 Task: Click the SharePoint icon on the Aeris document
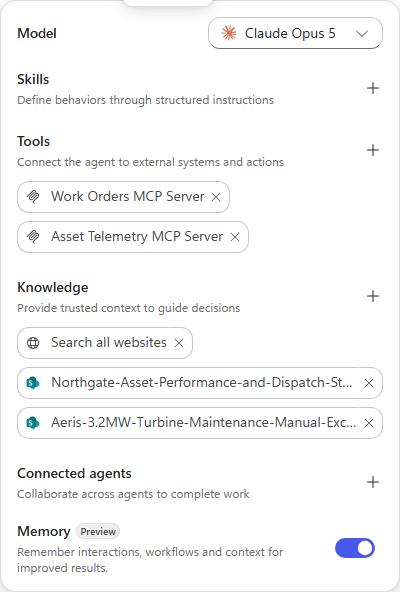pyautogui.click(x=33, y=423)
